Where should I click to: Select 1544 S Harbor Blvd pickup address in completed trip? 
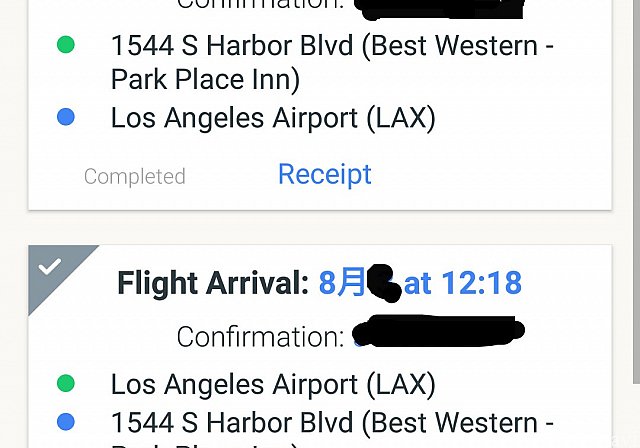(x=332, y=62)
